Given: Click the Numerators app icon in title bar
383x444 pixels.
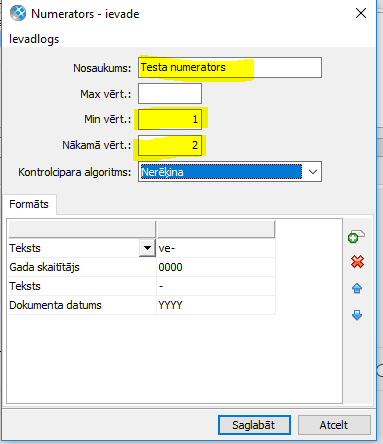Looking at the screenshot, I should pos(18,14).
